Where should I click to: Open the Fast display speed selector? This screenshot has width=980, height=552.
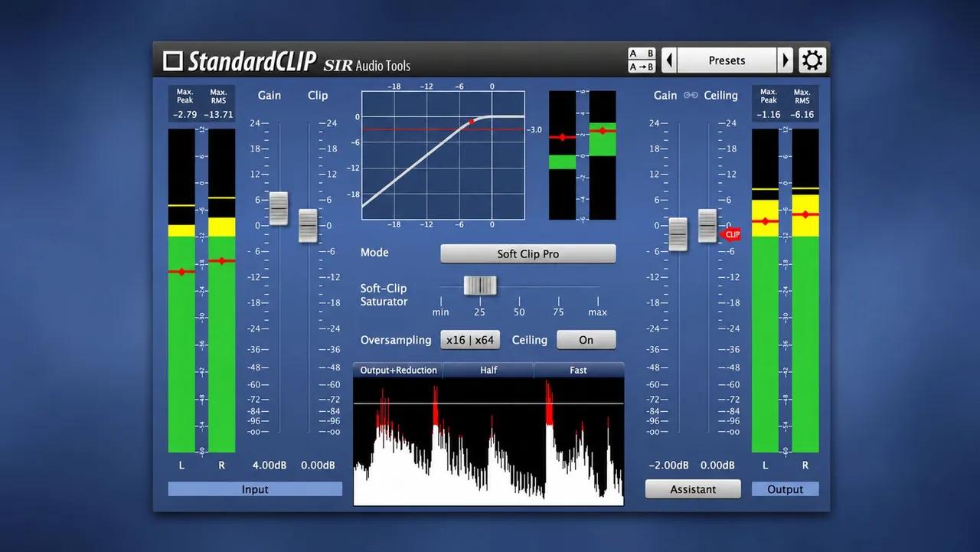click(x=579, y=370)
